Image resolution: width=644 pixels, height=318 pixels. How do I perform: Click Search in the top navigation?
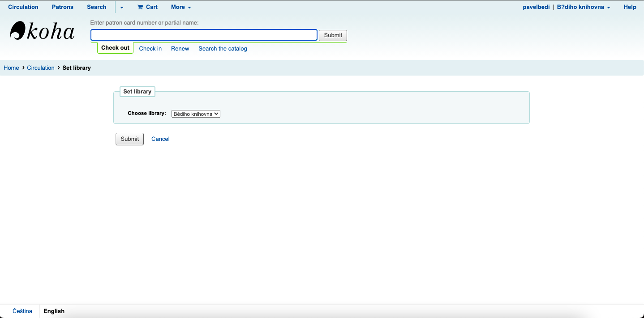click(x=96, y=7)
